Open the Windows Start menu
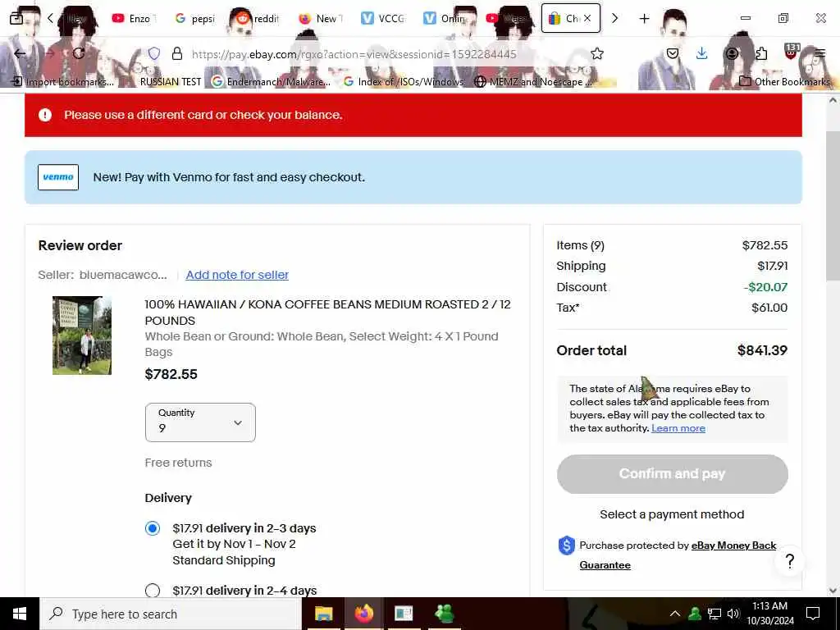 [20, 614]
